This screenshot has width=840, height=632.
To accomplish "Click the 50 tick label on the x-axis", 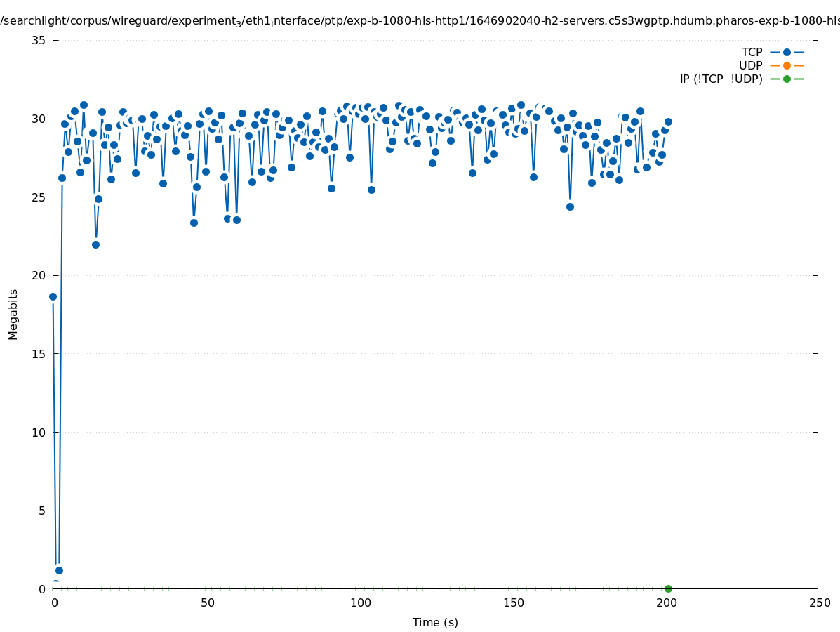I will click(207, 603).
